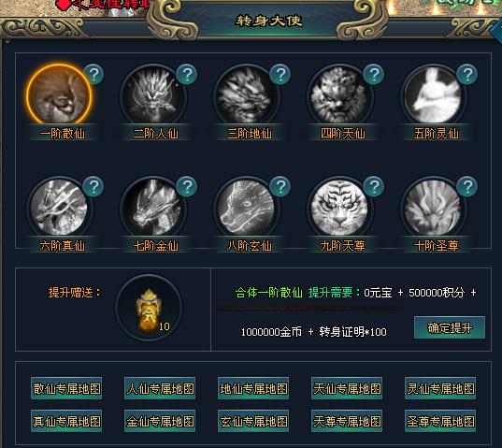Select the 三阶地仙 beast portrait
Screen dimensions: 502x448
pyautogui.click(x=246, y=95)
